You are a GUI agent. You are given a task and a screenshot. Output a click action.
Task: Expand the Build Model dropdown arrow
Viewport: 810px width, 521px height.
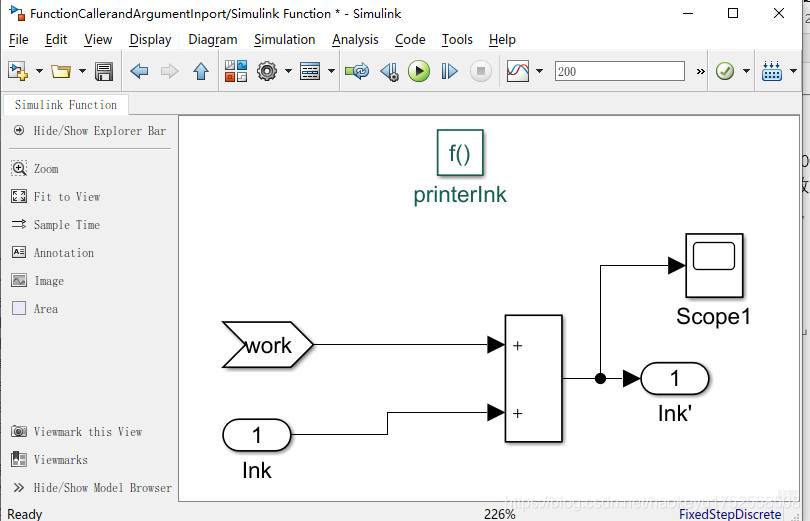[x=793, y=71]
